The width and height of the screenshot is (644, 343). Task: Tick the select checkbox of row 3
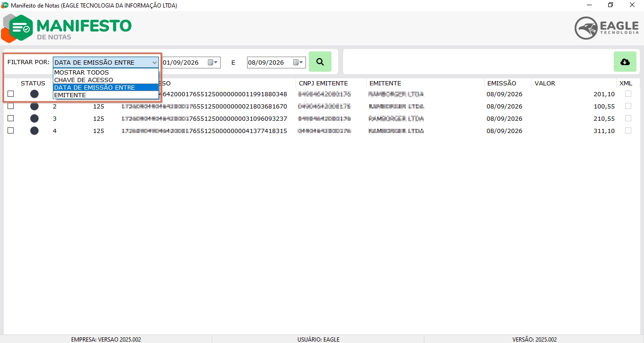click(11, 118)
